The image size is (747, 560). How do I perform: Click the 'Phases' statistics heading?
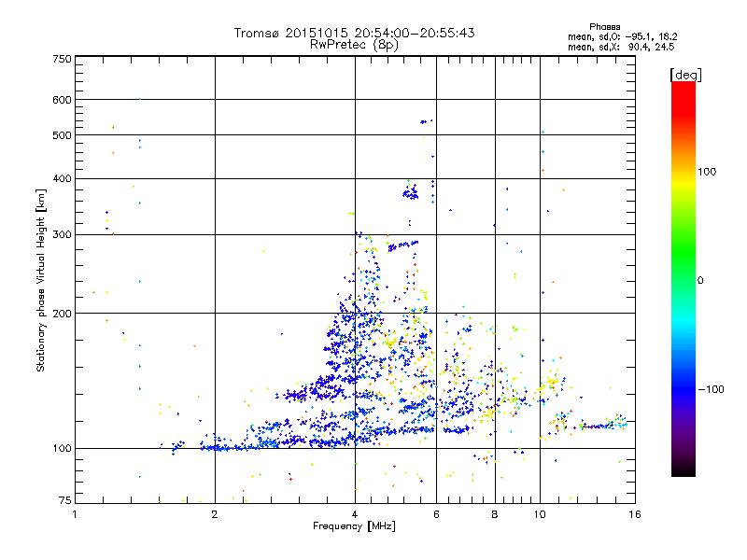(x=604, y=27)
